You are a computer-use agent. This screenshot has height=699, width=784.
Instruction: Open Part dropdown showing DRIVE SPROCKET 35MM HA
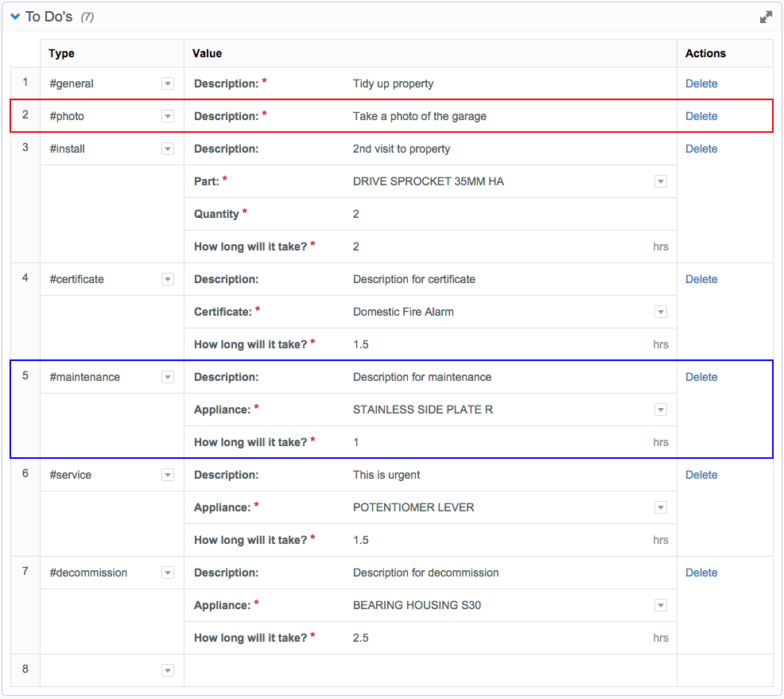[661, 181]
